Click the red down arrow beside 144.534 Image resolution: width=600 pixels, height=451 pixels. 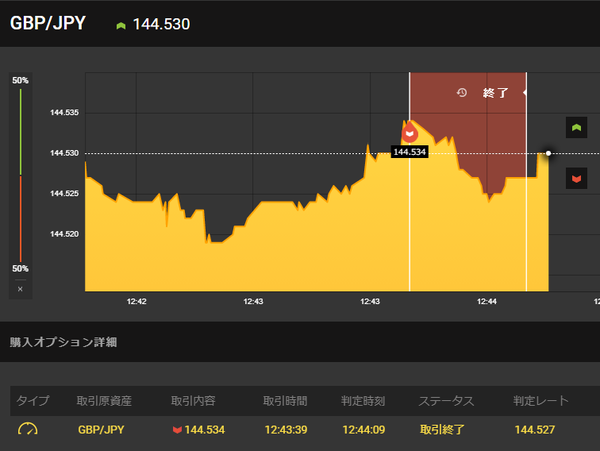[x=177, y=430]
